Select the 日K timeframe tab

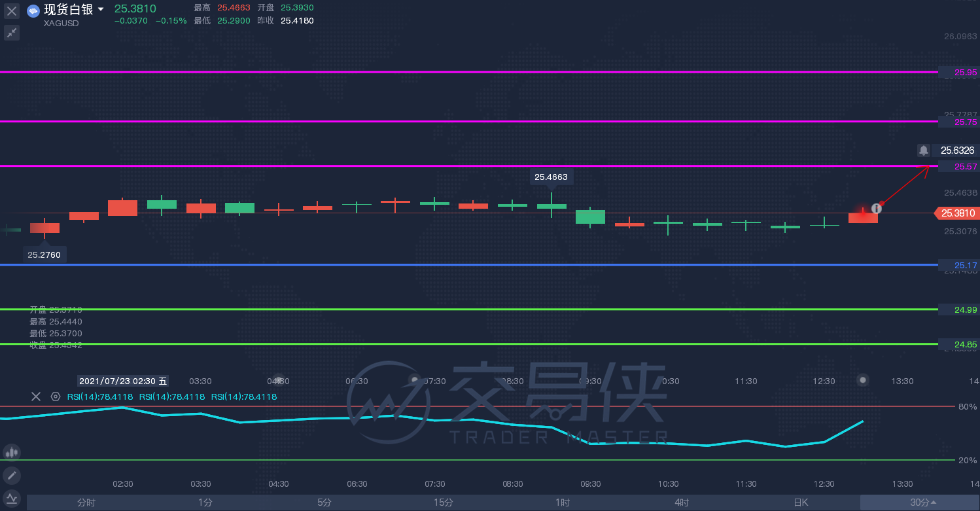(801, 502)
